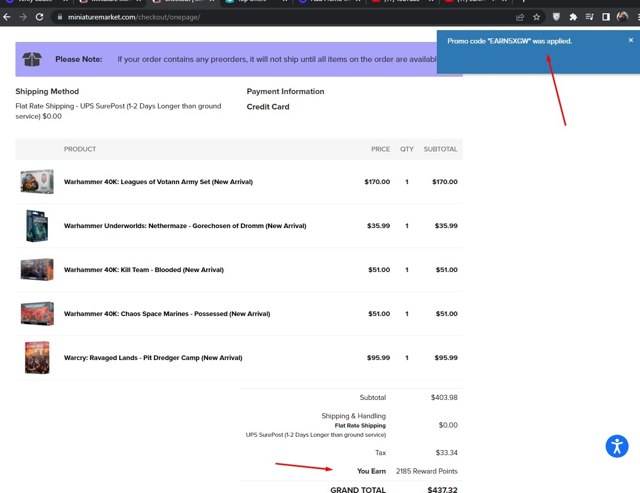Open the browser extensions puzzle icon
This screenshot has height=493, width=640.
[x=573, y=17]
